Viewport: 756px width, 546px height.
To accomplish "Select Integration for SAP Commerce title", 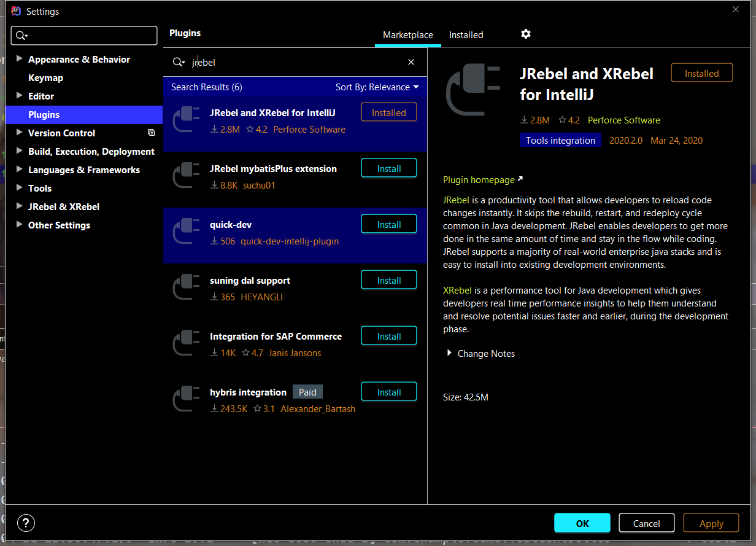I will pos(276,337).
